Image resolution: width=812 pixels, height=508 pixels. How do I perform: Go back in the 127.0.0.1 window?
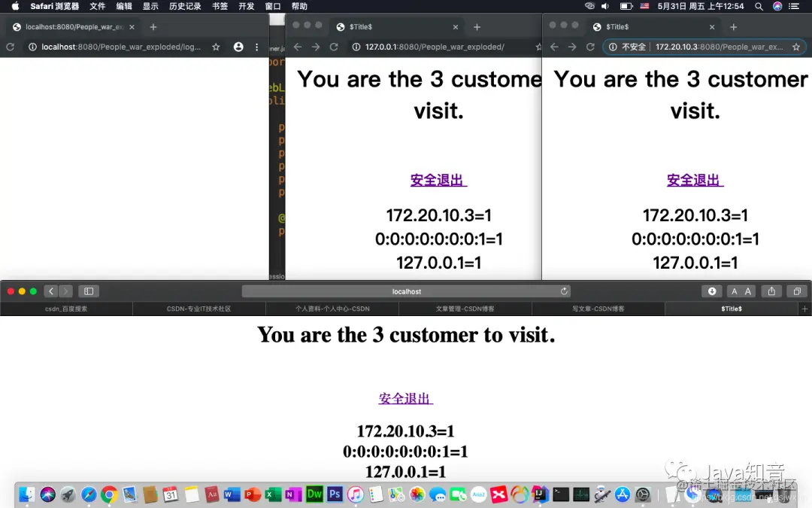pos(298,47)
